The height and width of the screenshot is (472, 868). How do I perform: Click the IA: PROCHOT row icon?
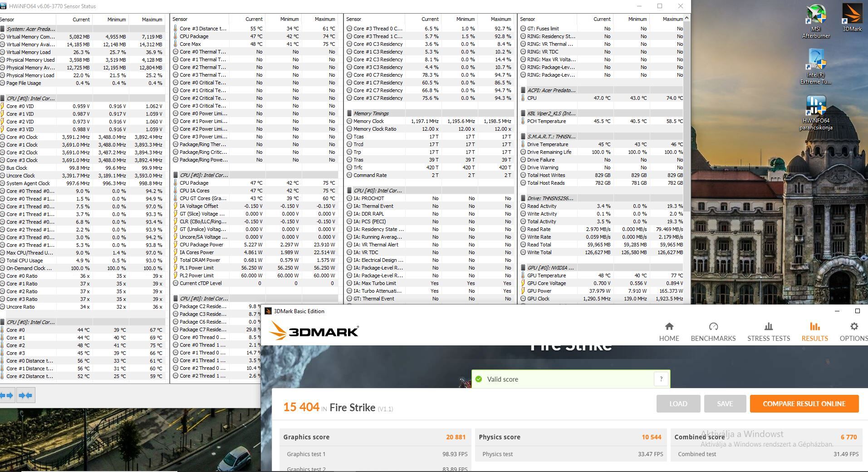[x=349, y=198]
